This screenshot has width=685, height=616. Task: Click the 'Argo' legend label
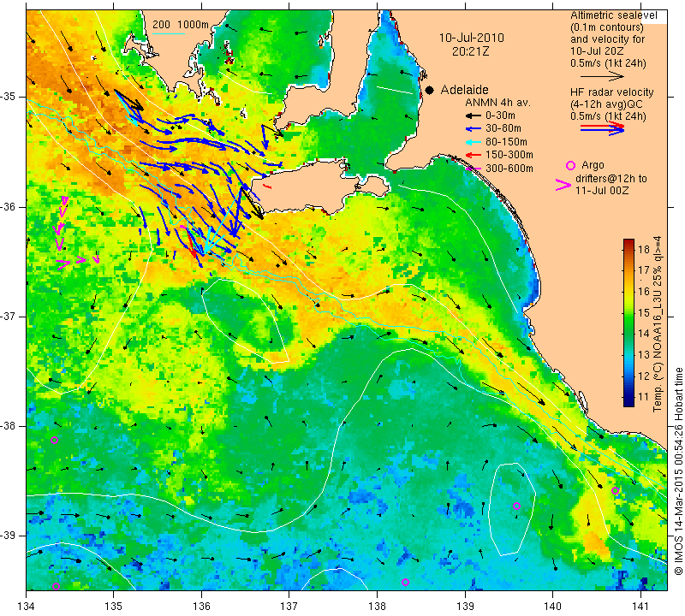pyautogui.click(x=593, y=165)
